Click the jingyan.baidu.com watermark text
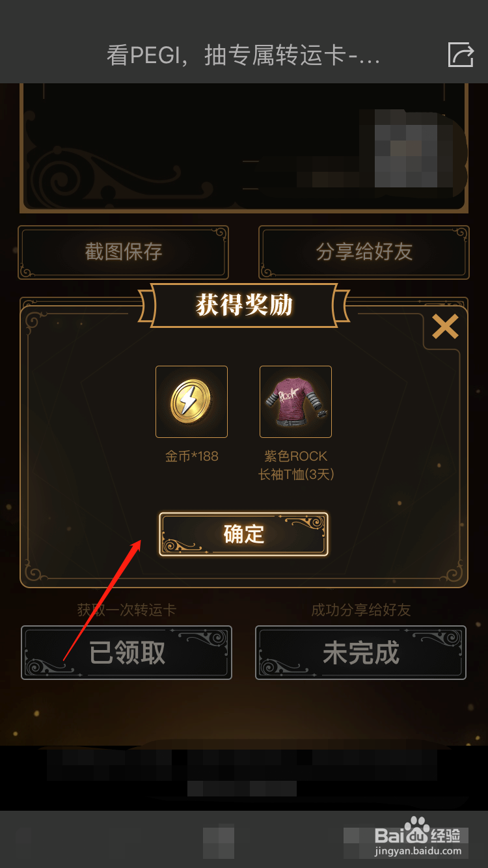The width and height of the screenshot is (488, 868). (x=418, y=850)
